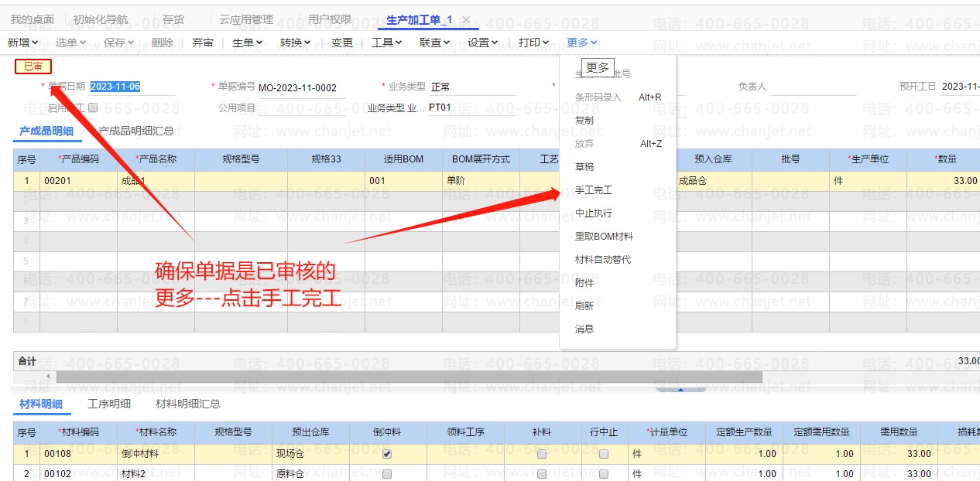Viewport: 980px width, 481px height.
Task: Switch to the 工序明细 tab
Action: tap(109, 404)
